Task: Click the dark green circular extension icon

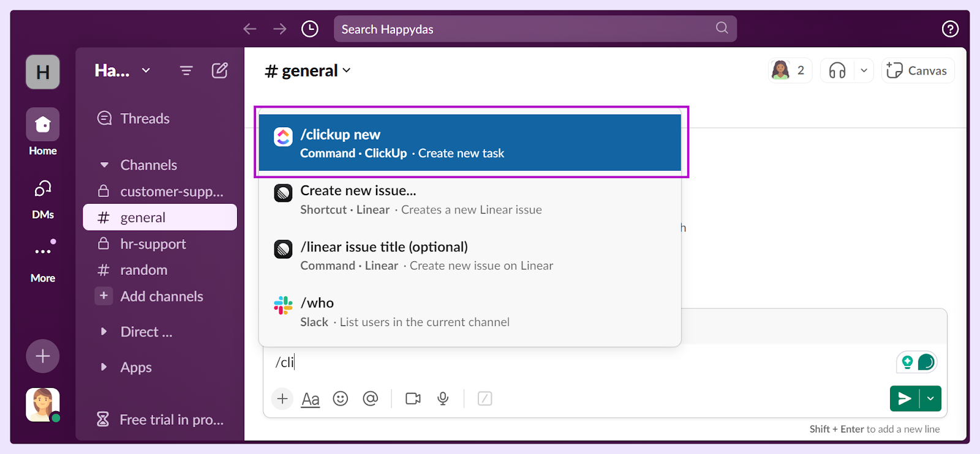Action: tap(926, 362)
